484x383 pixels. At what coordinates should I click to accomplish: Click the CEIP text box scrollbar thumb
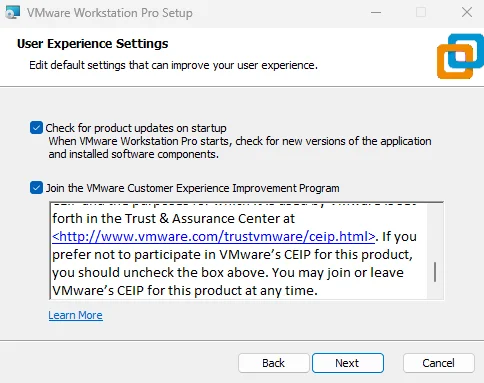(435, 272)
